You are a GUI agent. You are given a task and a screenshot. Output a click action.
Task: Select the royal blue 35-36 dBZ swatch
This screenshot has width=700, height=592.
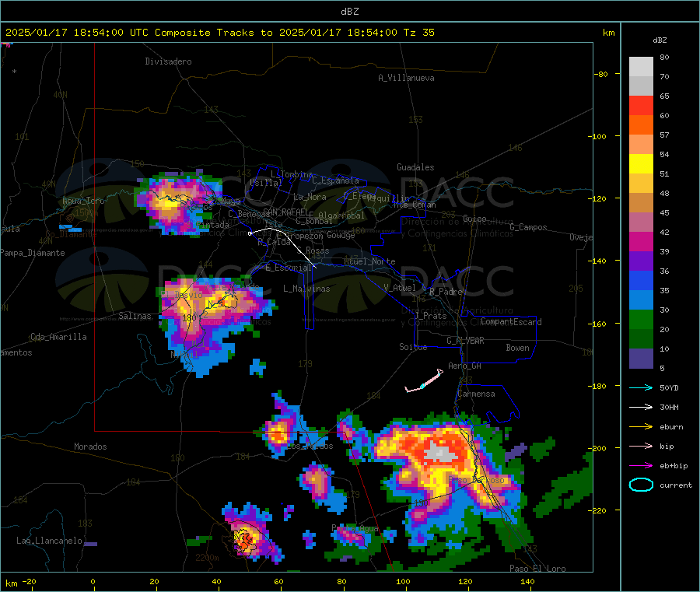click(x=641, y=280)
